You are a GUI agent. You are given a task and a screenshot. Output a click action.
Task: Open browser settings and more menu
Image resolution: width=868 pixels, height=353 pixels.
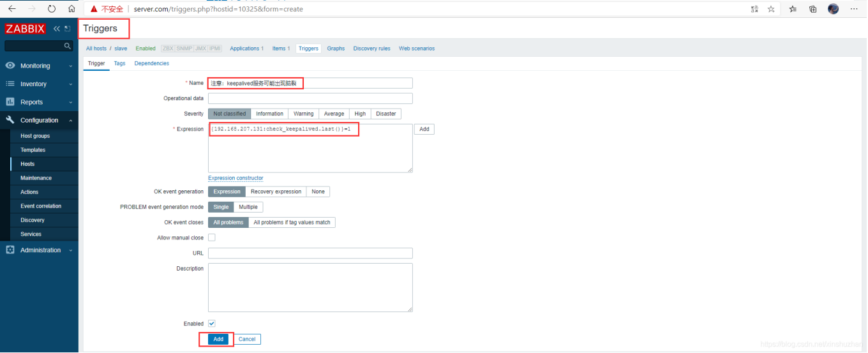[854, 9]
